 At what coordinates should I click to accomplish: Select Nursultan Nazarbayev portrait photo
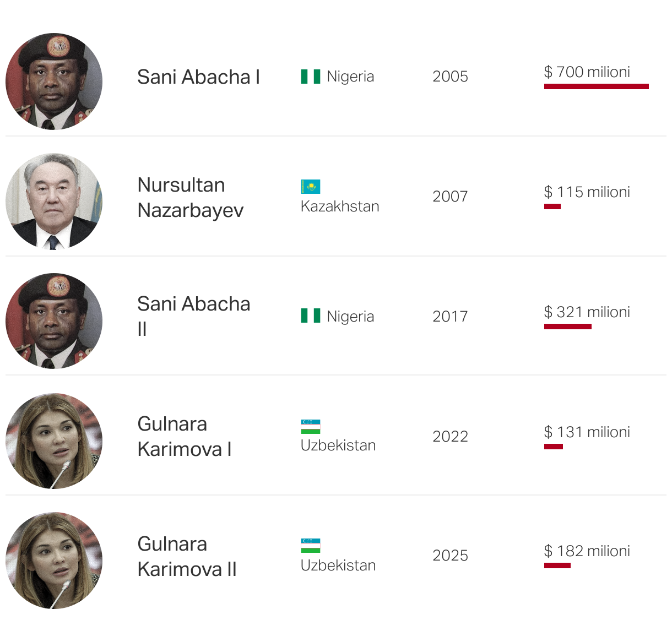coord(54,201)
